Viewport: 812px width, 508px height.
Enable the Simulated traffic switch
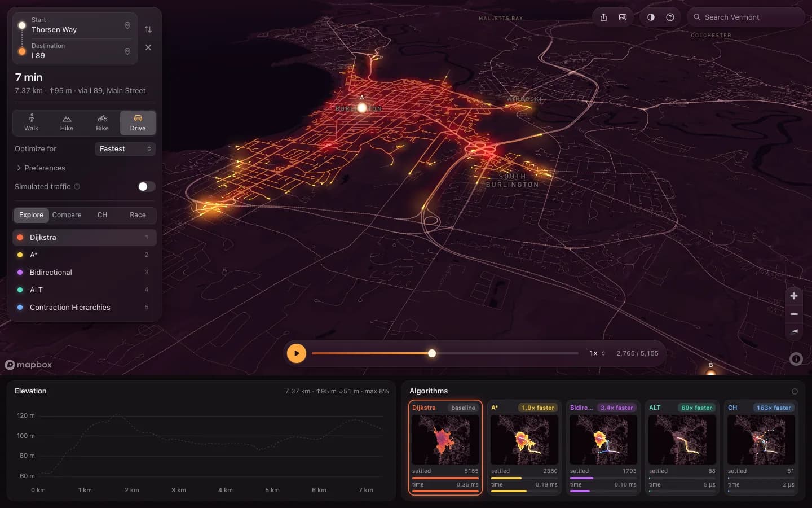pos(147,186)
